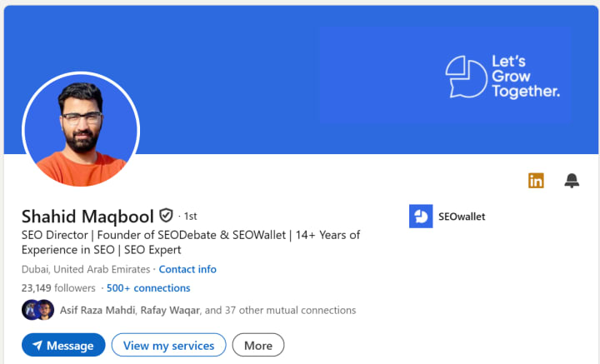The width and height of the screenshot is (600, 364).
Task: Click the SEOwallet company logo icon
Action: [421, 217]
